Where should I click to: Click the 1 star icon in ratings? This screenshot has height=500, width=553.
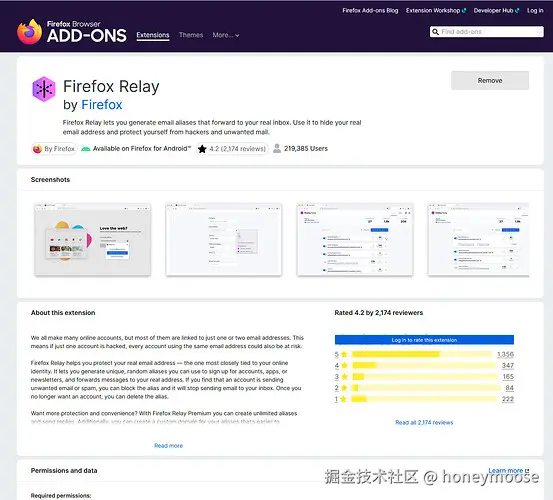point(344,399)
